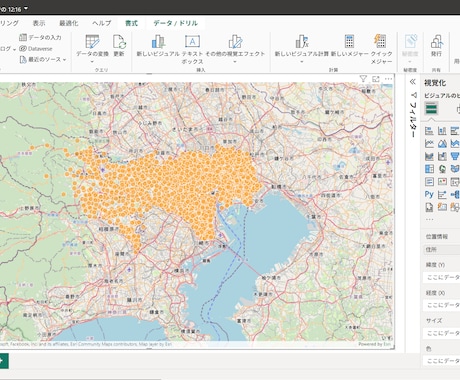Screen dimensions: 460x380
Task: Switch to the 書式 ribbon tab
Action: [x=131, y=23]
